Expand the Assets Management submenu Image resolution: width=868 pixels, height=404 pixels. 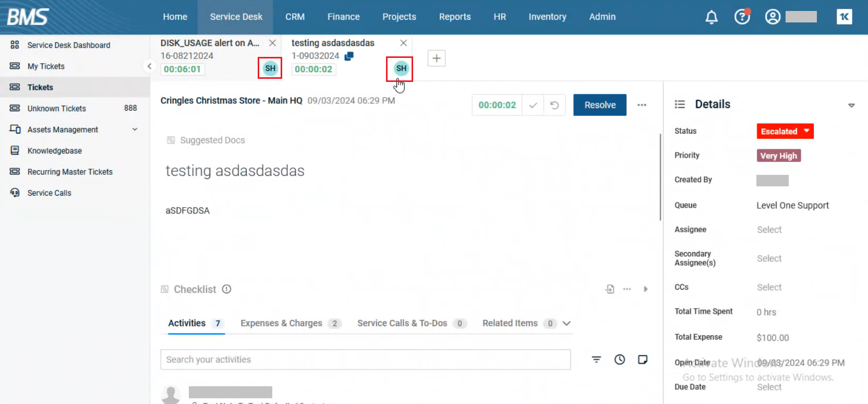pyautogui.click(x=135, y=129)
